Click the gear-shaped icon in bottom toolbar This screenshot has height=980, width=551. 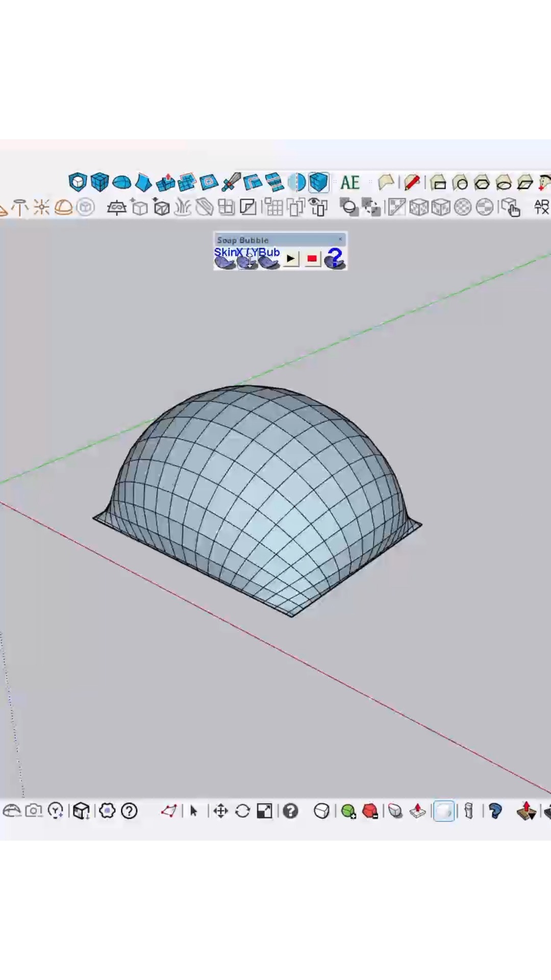tap(107, 811)
